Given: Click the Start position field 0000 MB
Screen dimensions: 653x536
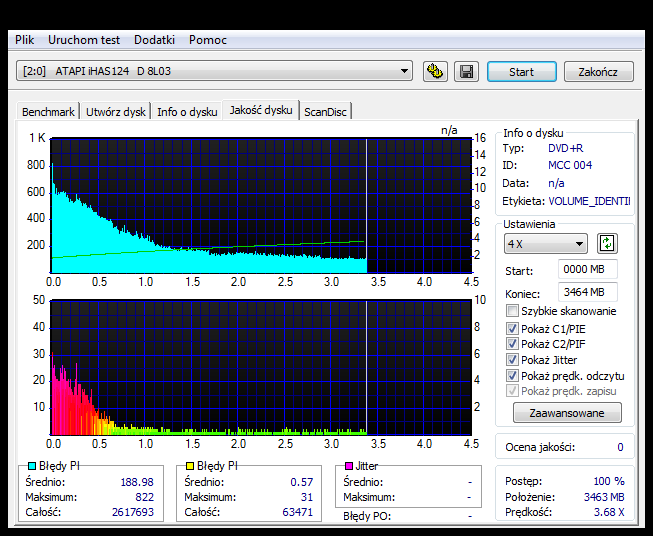Looking at the screenshot, I should (x=588, y=269).
